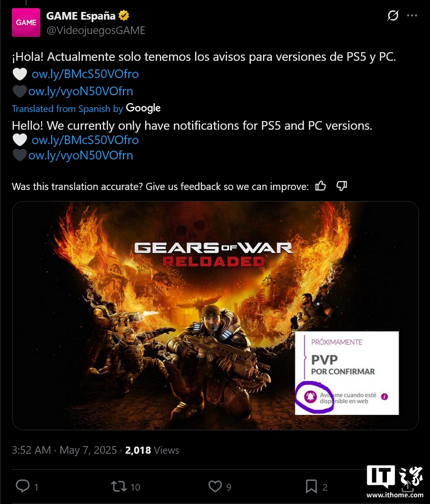Open the translated ow.ly/BMcS50VOfro link
Viewport: 430px width, 504px height.
[x=85, y=140]
